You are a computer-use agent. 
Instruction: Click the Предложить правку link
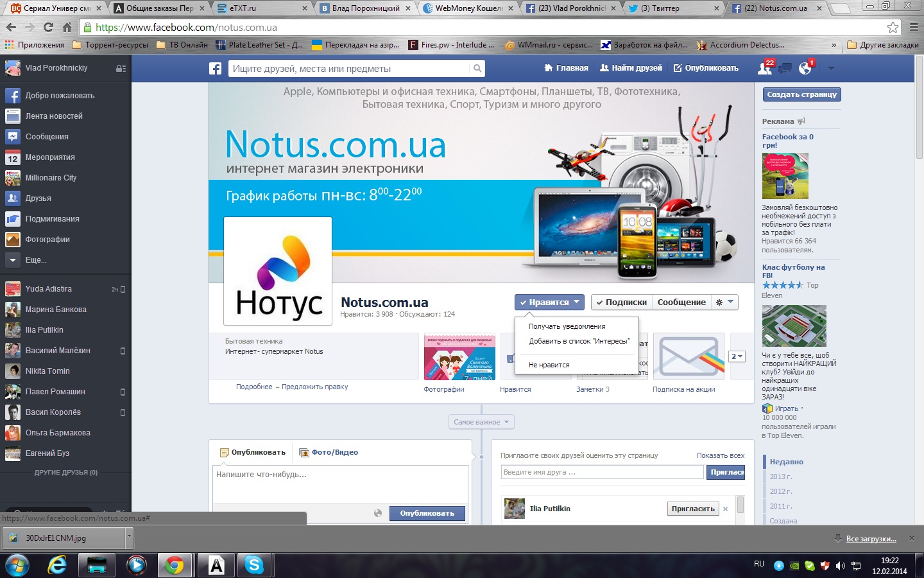point(315,387)
